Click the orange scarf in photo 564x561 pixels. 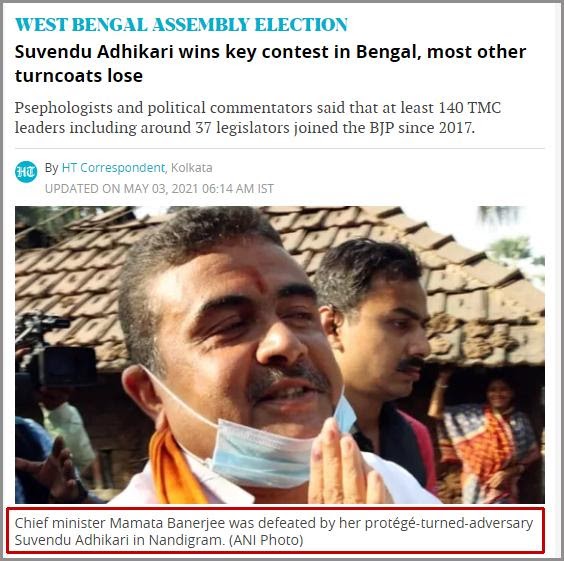pos(174,466)
